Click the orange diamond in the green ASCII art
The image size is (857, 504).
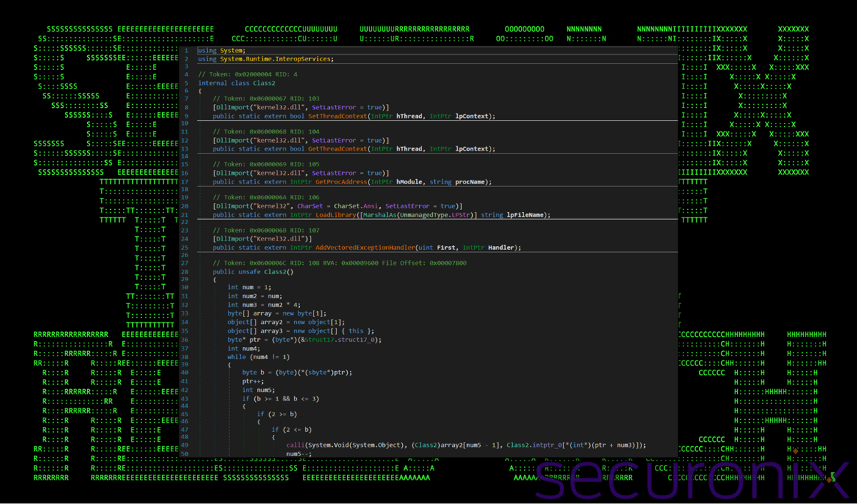coord(795,451)
